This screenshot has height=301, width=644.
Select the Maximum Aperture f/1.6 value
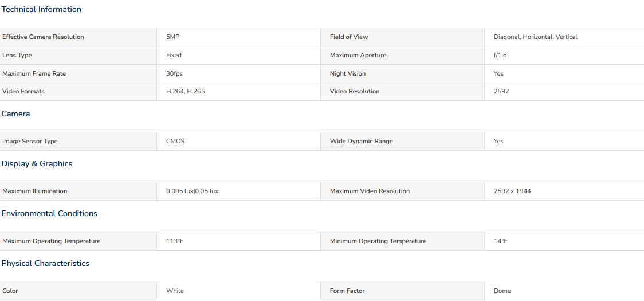(x=500, y=55)
